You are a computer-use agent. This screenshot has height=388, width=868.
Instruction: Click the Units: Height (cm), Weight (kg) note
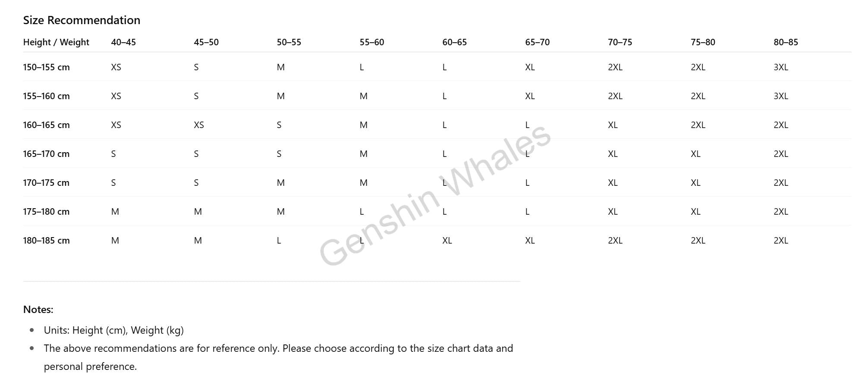tap(114, 330)
